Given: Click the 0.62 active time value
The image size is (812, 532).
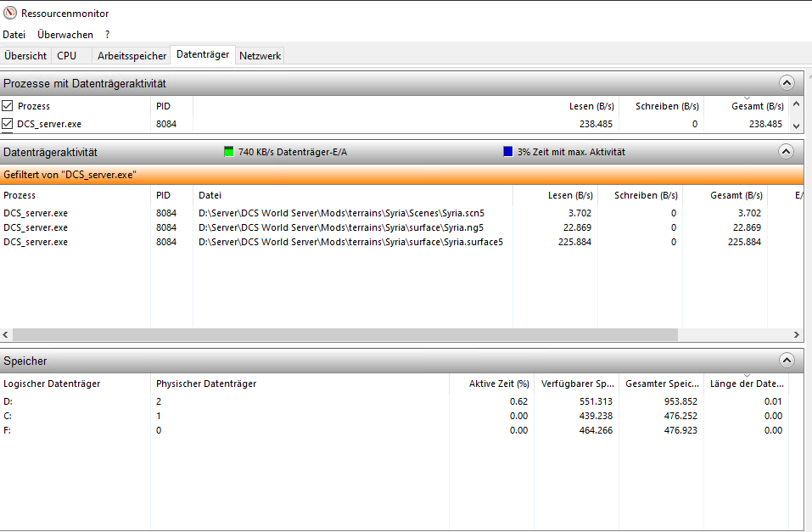Looking at the screenshot, I should pos(519,401).
